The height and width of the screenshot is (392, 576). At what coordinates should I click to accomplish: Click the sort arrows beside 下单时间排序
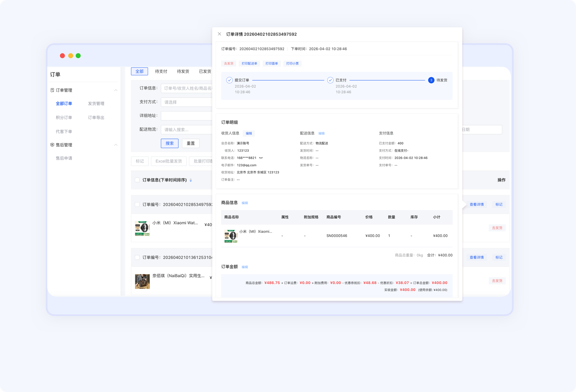tap(191, 180)
